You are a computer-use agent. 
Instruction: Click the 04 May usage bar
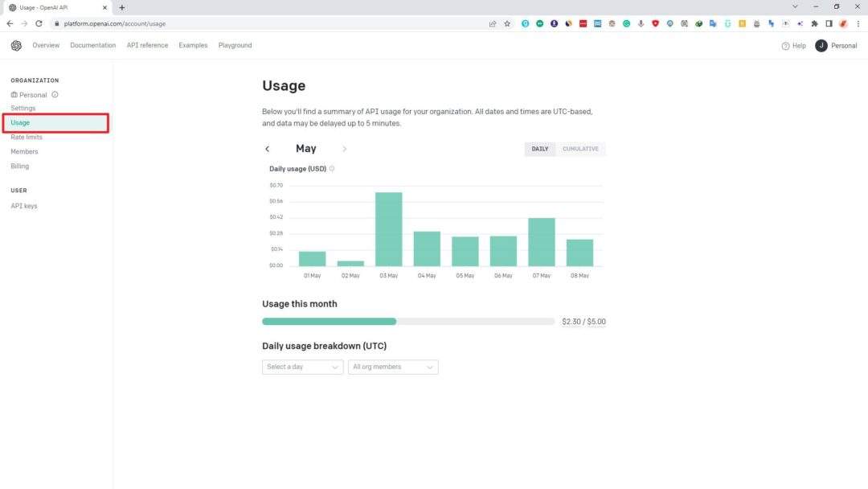coord(427,249)
